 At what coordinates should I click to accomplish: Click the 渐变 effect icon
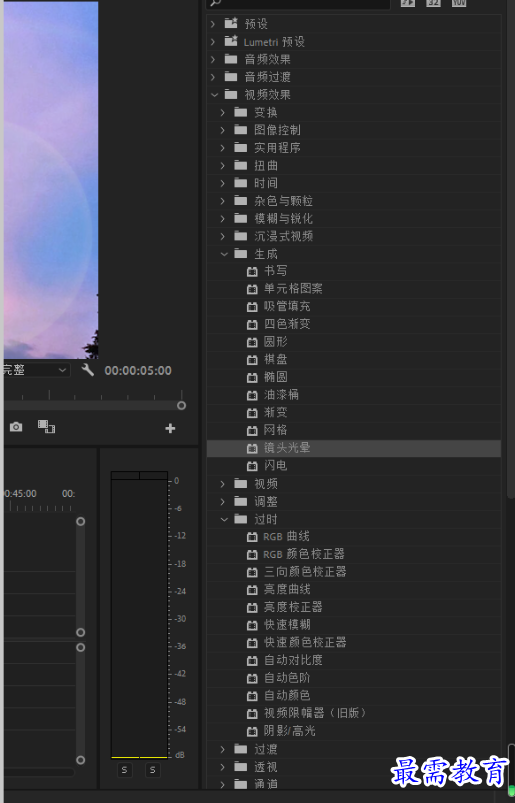(x=252, y=413)
